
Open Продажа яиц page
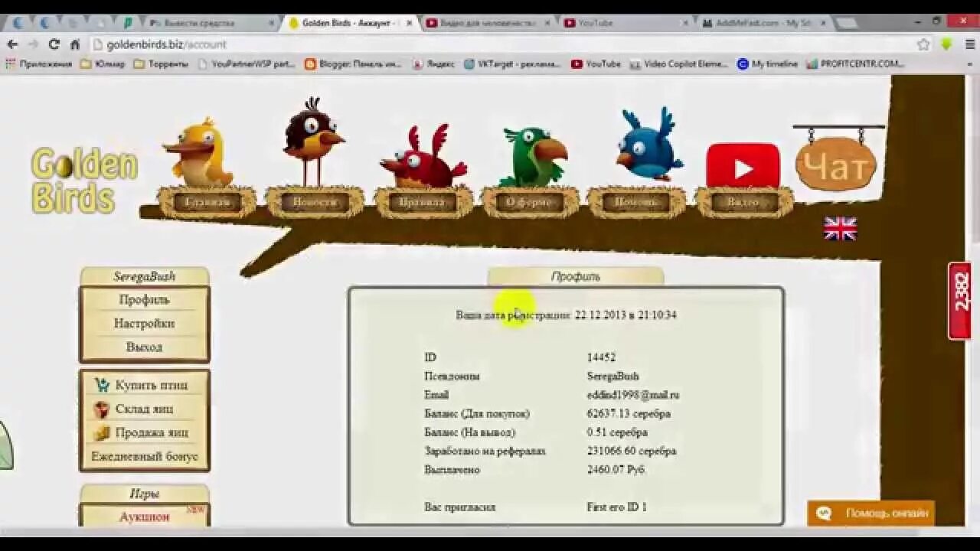pyautogui.click(x=152, y=432)
